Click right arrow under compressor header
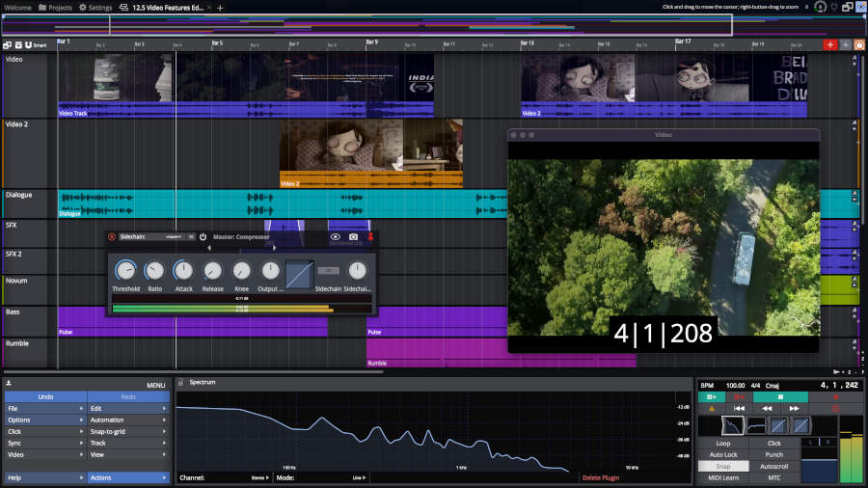This screenshot has width=868, height=488. point(274,248)
